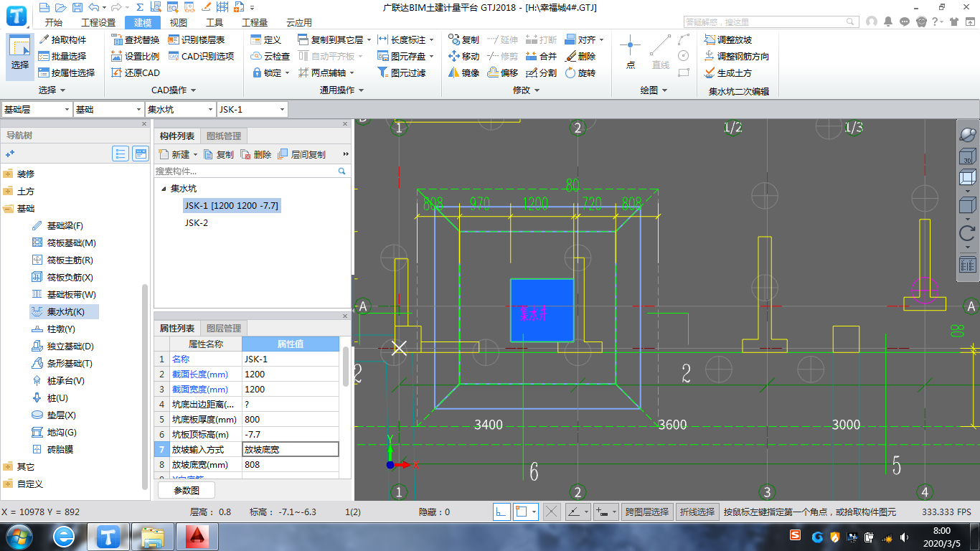Toggle the 3D view cube icon
This screenshot has width=980, height=551.
pos(967,156)
